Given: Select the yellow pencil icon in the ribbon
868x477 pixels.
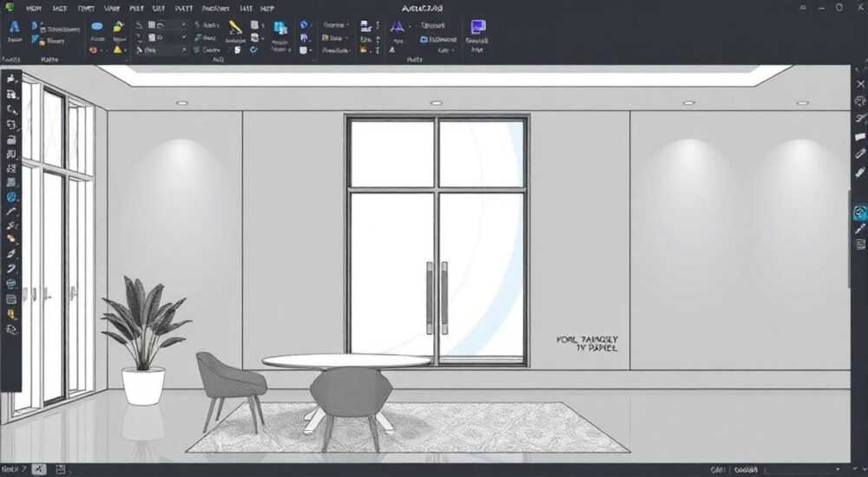Looking at the screenshot, I should pyautogui.click(x=235, y=27).
